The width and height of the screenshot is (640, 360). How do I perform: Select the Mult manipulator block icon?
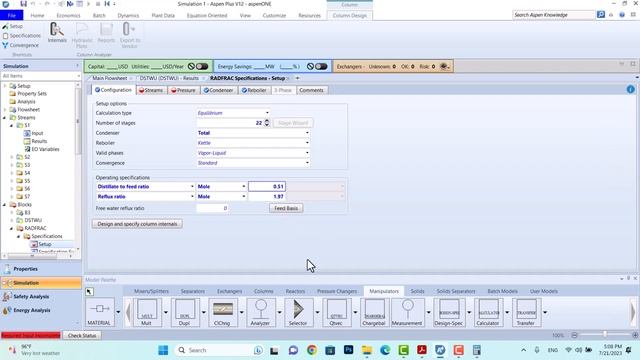click(147, 312)
